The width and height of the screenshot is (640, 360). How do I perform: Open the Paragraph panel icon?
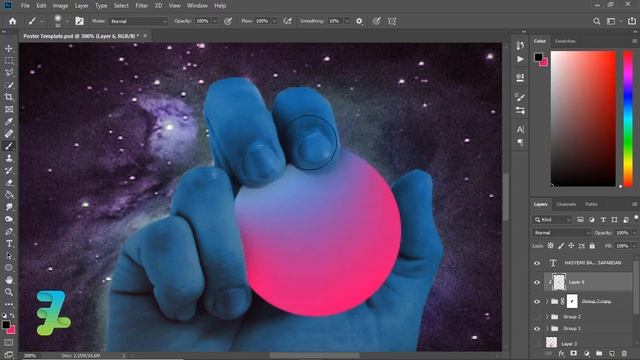pos(520,142)
